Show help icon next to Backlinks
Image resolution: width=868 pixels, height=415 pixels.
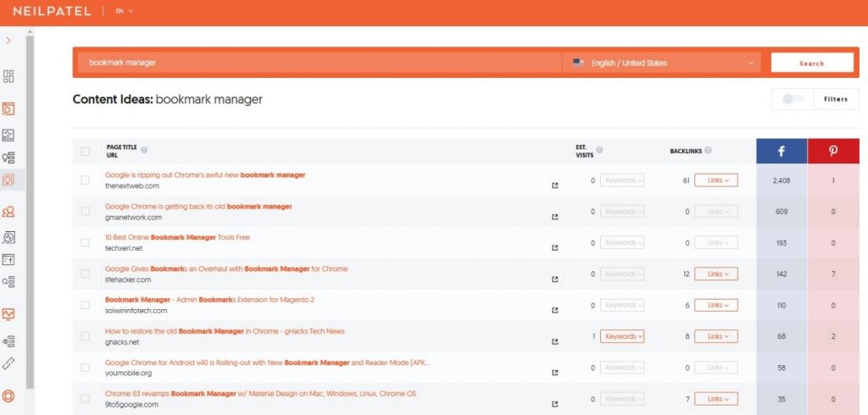tap(708, 150)
